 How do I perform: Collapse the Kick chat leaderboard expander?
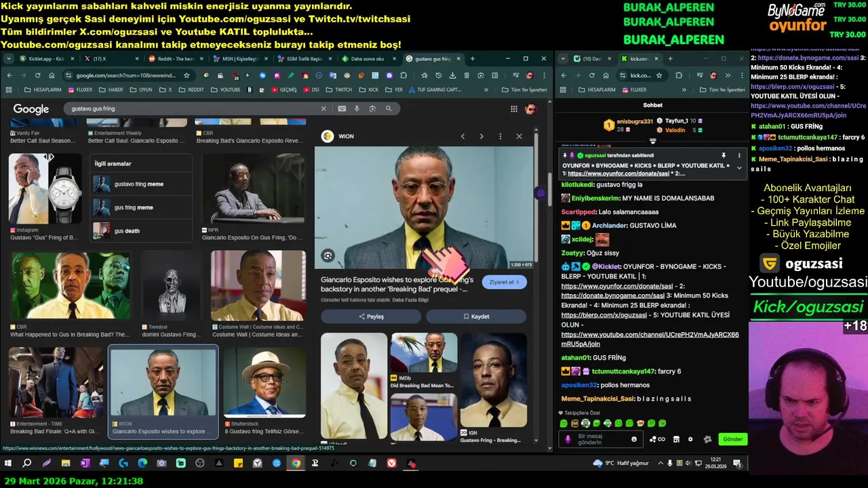click(653, 141)
